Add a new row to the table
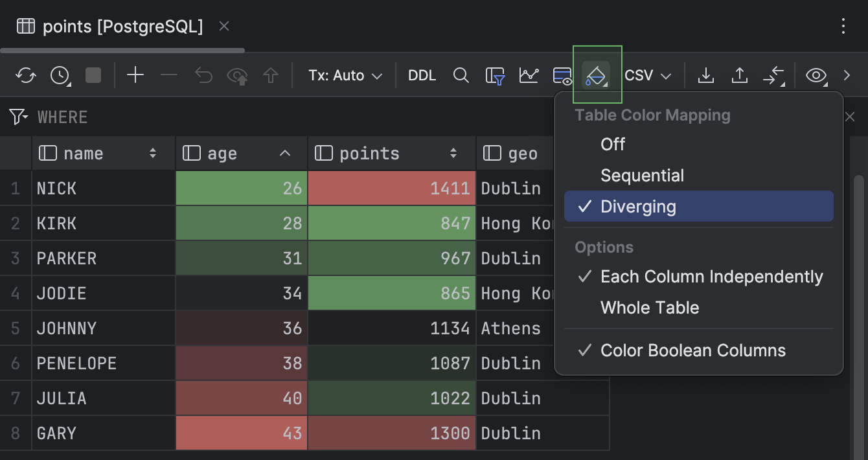868x460 pixels. click(135, 75)
